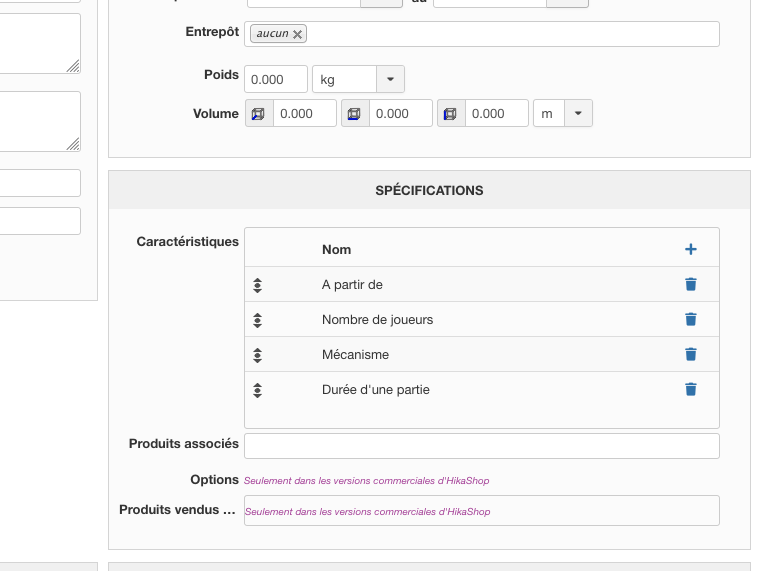This screenshot has height=571, width=764.
Task: Click the third volume dimension cube icon
Action: [x=451, y=114]
